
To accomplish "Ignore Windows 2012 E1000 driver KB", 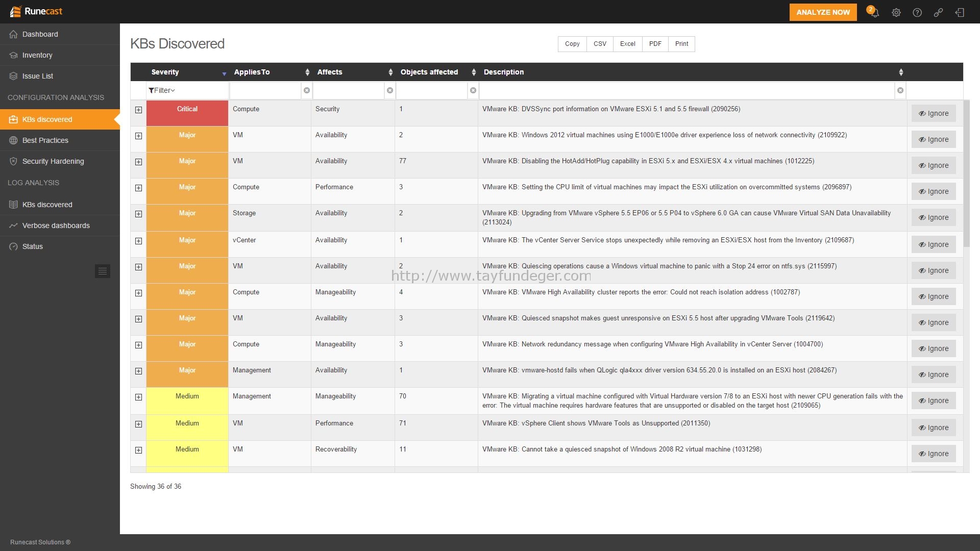I will (x=934, y=139).
